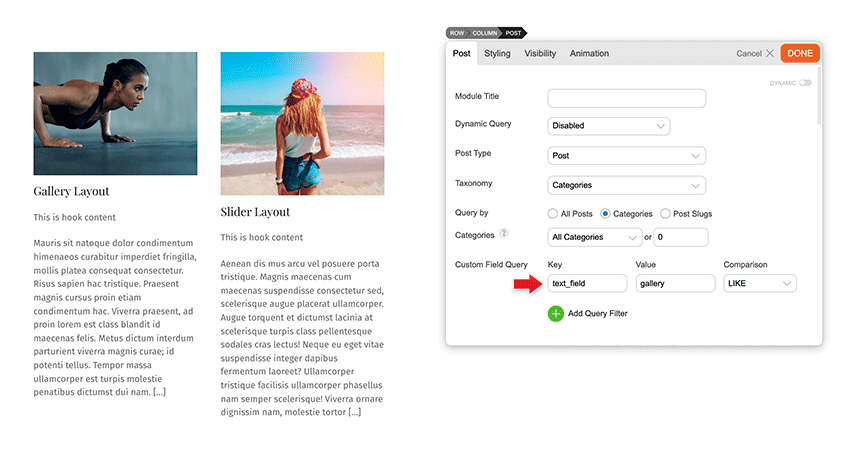The height and width of the screenshot is (453, 850).
Task: Choose the Post Slugs radio button
Action: point(665,214)
